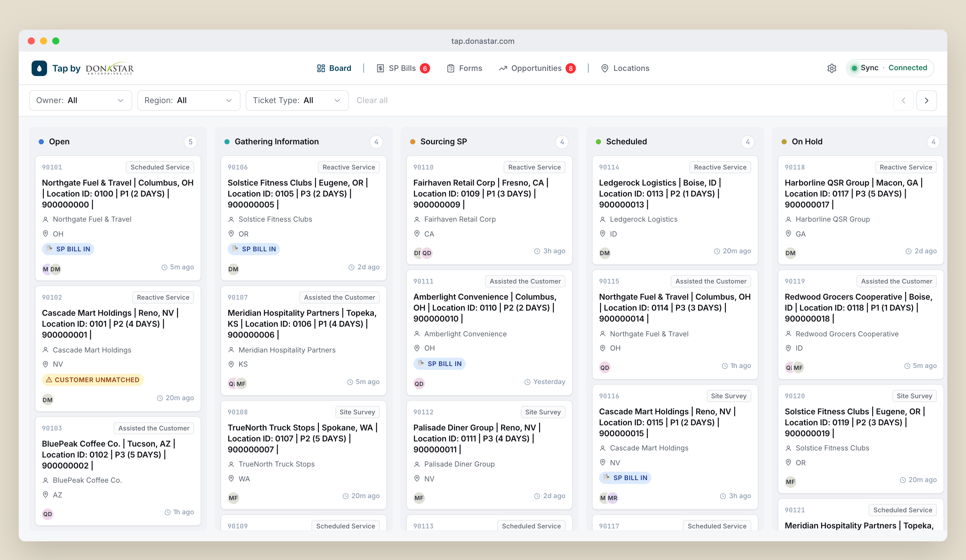The height and width of the screenshot is (560, 966).
Task: Click the Scheduled column green status dot
Action: 598,142
